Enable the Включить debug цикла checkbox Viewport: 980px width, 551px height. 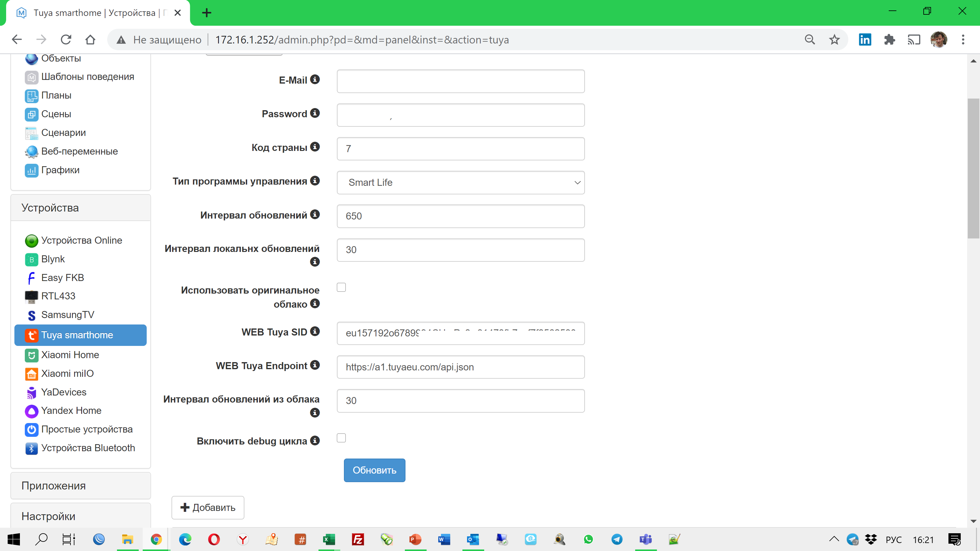coord(341,438)
